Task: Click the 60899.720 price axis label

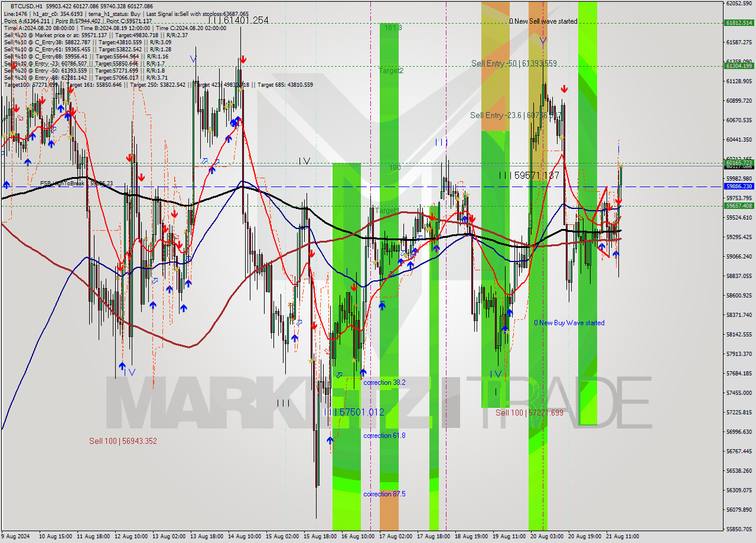Action: (x=738, y=101)
